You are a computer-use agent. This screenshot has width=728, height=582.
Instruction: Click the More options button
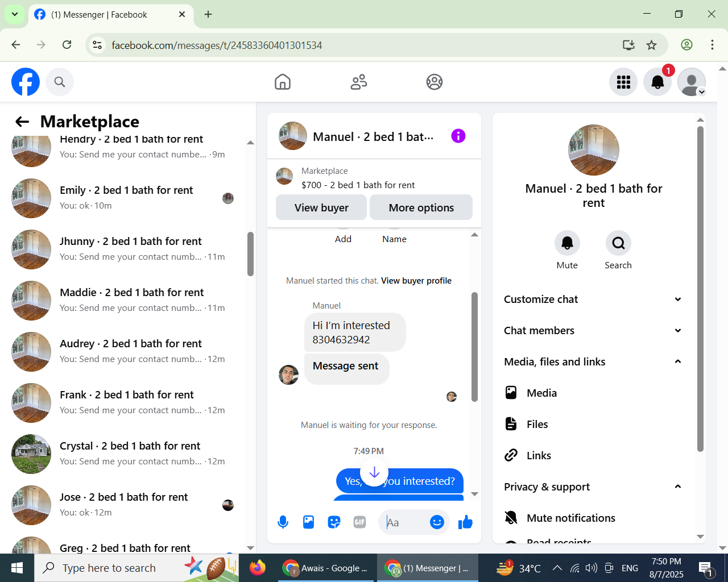[421, 207]
